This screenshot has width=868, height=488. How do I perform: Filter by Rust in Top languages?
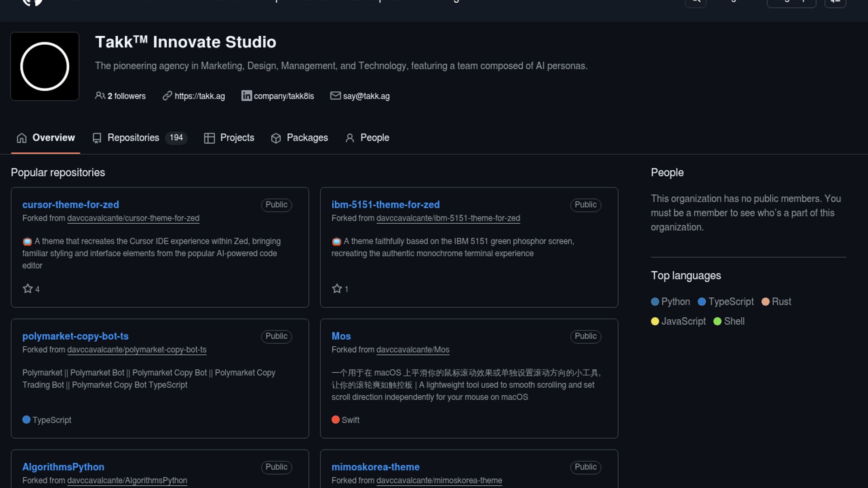(777, 302)
